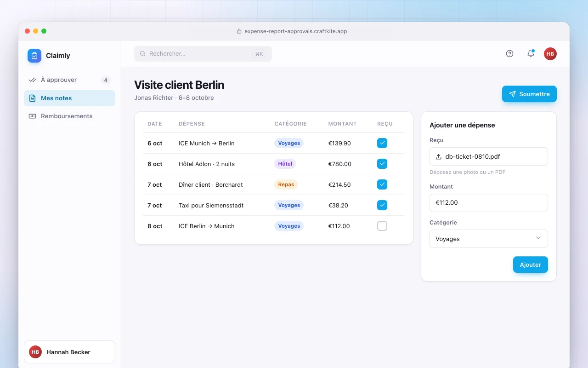The image size is (588, 368).
Task: Expand the Catégorie dropdown showing Voyages
Action: (x=489, y=239)
